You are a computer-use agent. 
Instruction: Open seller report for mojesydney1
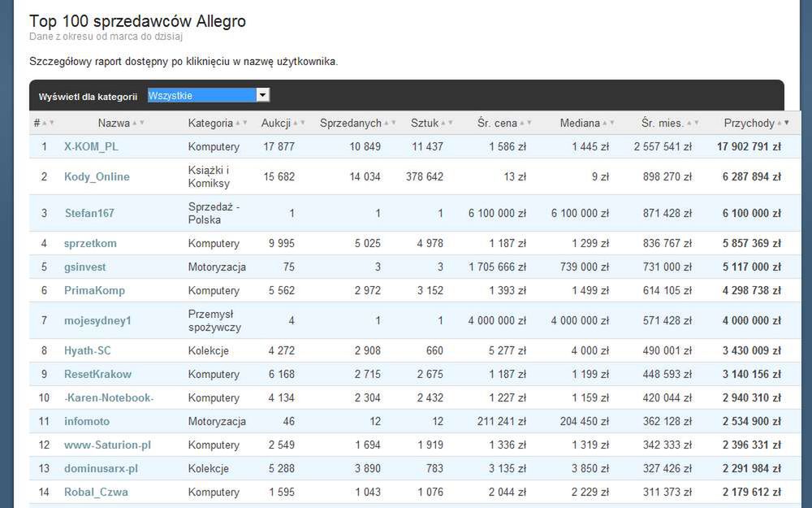click(x=98, y=321)
